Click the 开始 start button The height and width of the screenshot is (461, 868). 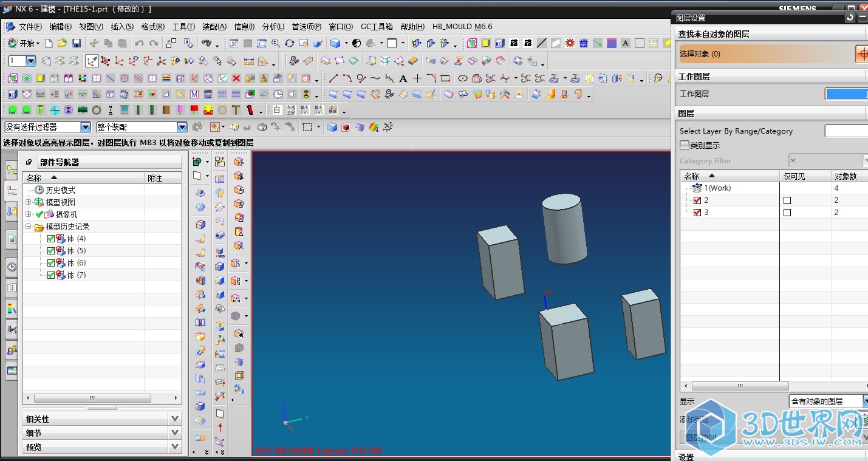(22, 43)
